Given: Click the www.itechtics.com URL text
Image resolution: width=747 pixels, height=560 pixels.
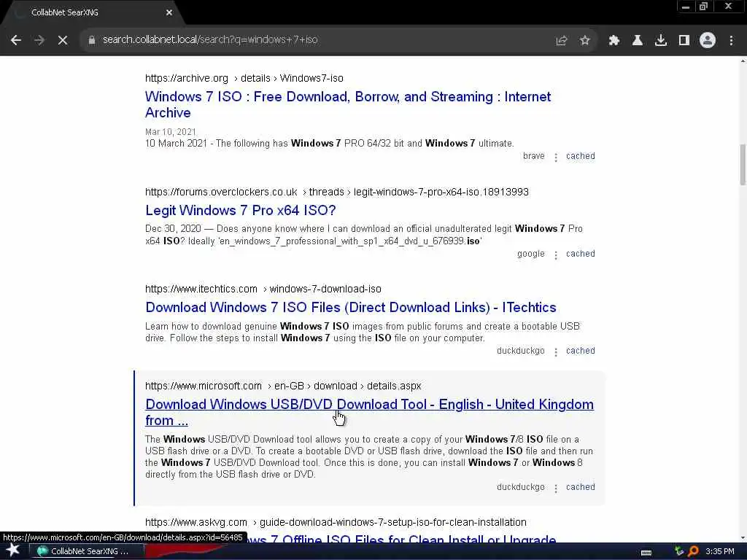Looking at the screenshot, I should point(201,289).
